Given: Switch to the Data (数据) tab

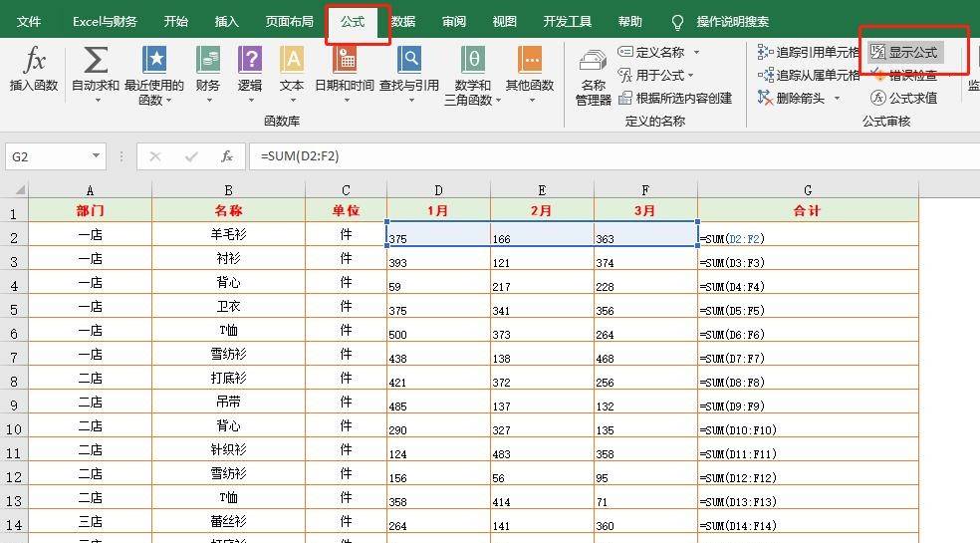Looking at the screenshot, I should coord(403,22).
